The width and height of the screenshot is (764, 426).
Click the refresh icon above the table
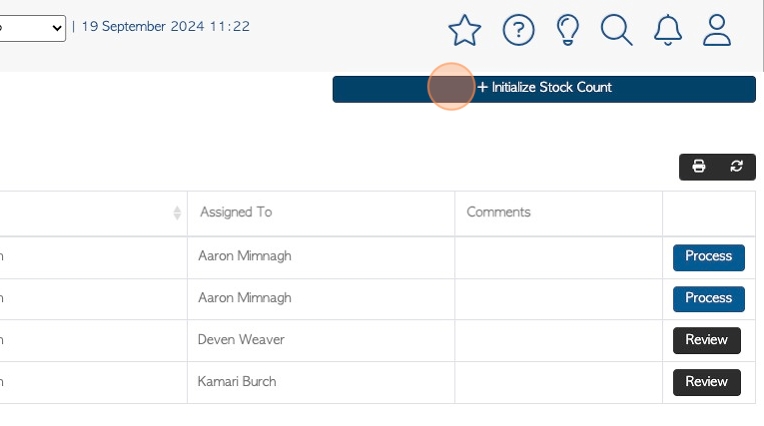[737, 167]
